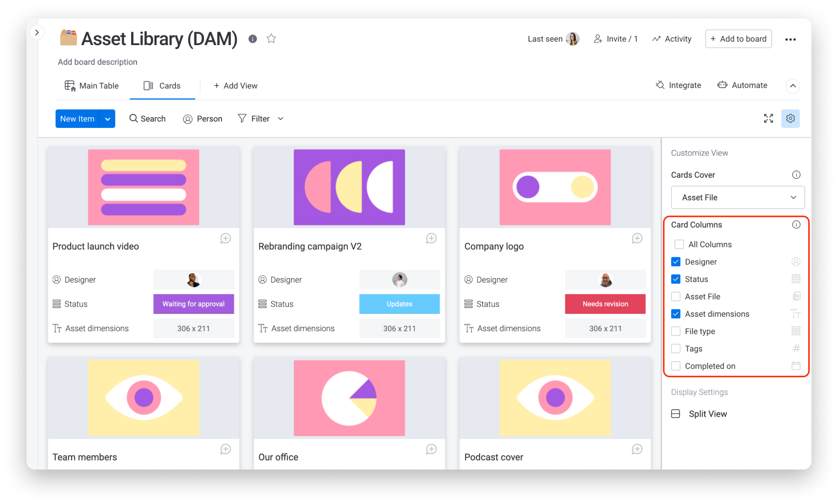Click Card Columns info icon
838x504 pixels.
click(x=796, y=224)
